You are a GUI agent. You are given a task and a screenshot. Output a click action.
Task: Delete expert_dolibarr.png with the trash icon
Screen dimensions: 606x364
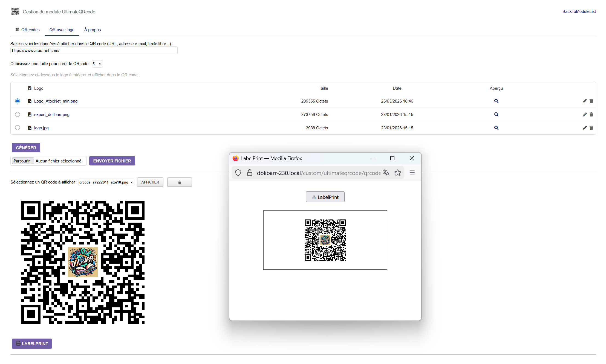591,115
